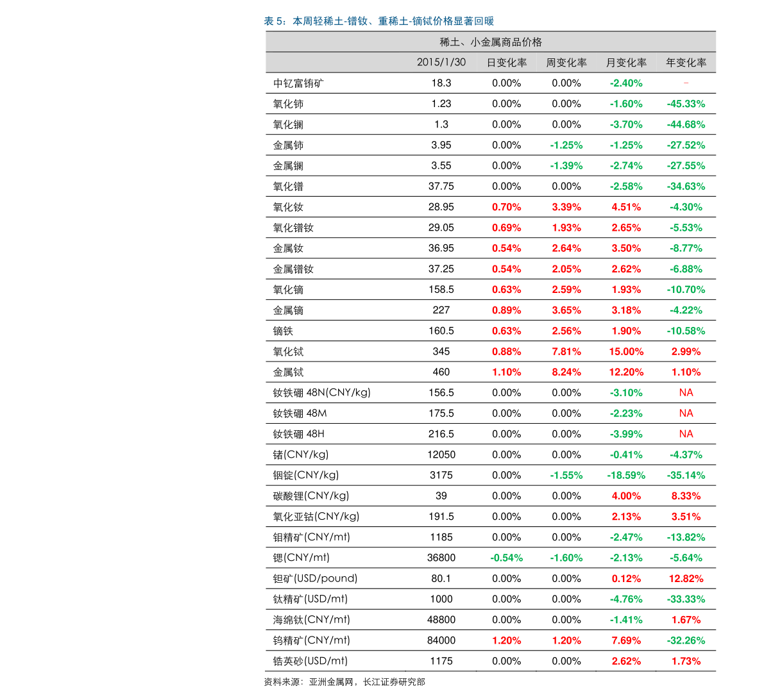
Task: Click the monthly change 15.00% for 氧化铽
Action: pyautogui.click(x=626, y=351)
